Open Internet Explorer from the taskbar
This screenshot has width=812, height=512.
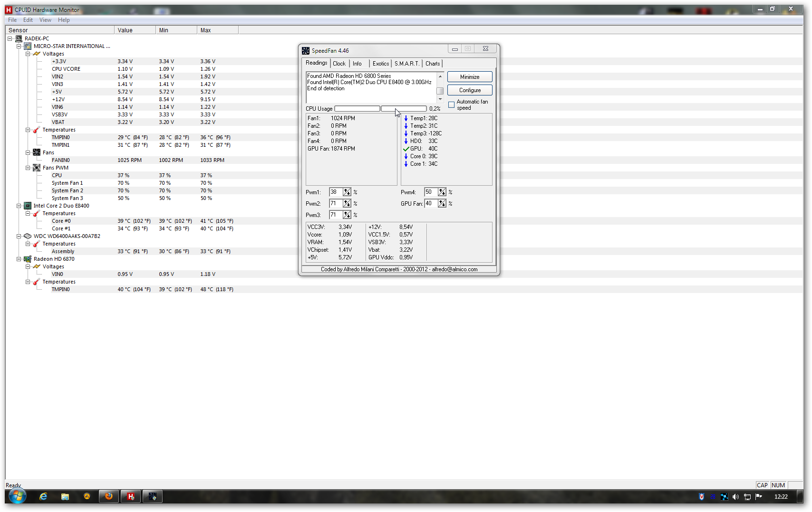click(x=43, y=496)
